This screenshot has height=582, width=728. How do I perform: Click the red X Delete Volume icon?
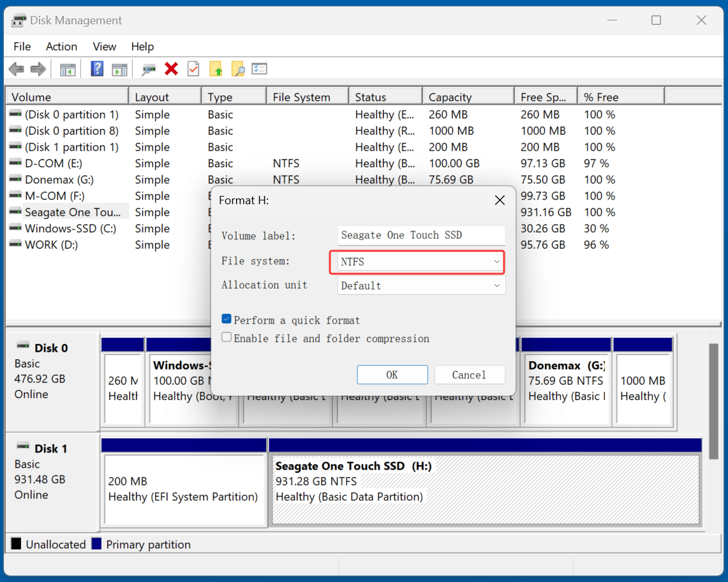point(172,69)
